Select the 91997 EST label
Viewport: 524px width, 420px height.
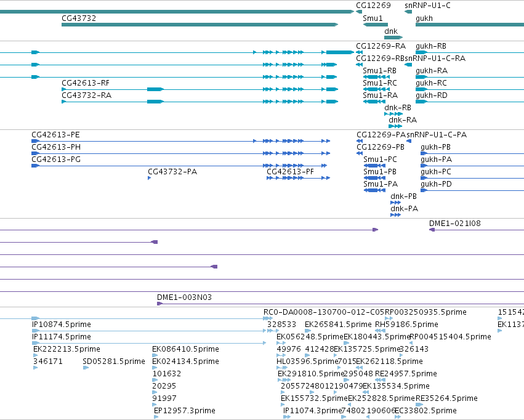click(x=164, y=399)
